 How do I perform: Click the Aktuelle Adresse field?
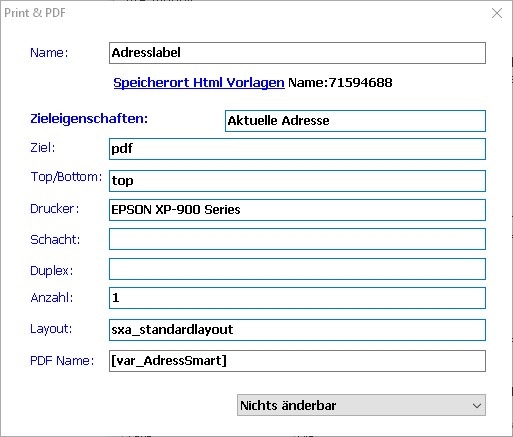tap(355, 121)
